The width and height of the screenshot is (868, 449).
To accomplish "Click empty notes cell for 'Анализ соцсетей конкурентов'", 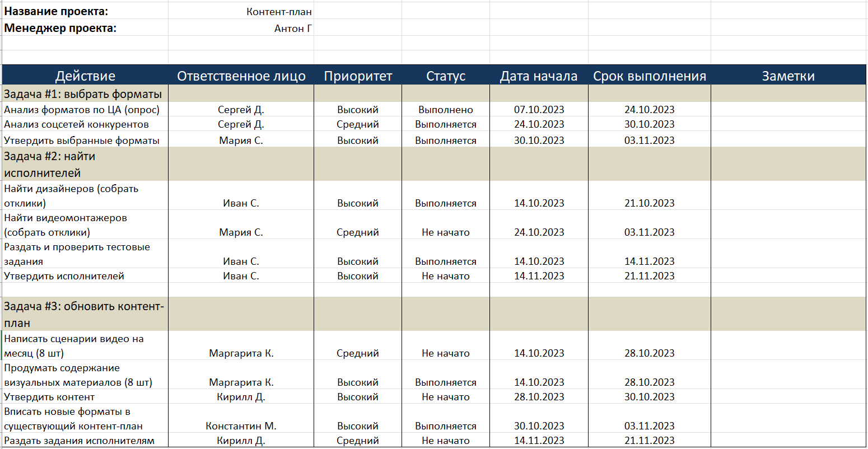I will point(788,124).
